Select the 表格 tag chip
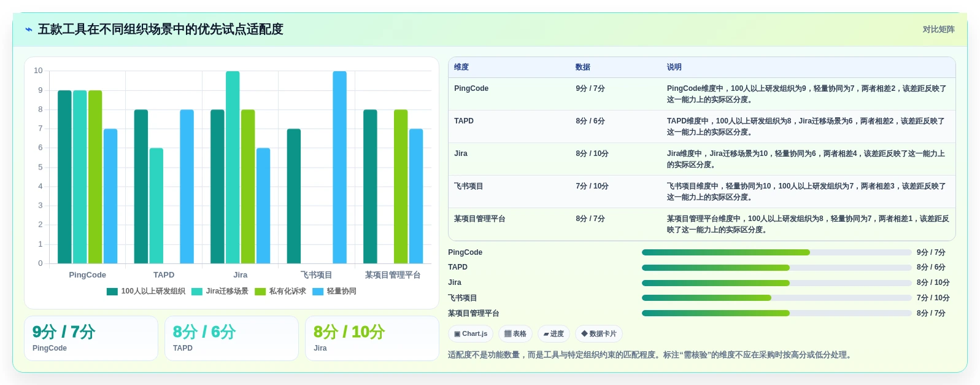 click(515, 333)
